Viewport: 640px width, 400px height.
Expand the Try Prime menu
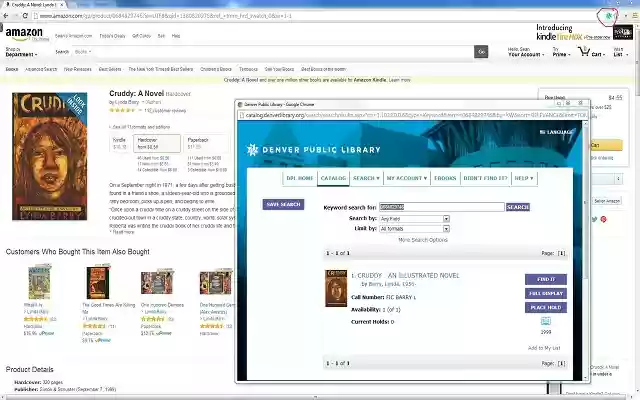(x=561, y=52)
